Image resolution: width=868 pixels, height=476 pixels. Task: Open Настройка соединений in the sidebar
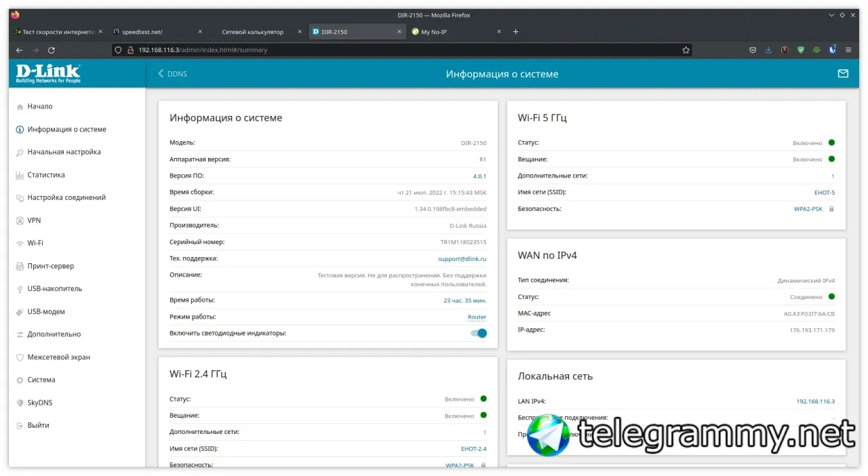(x=66, y=197)
